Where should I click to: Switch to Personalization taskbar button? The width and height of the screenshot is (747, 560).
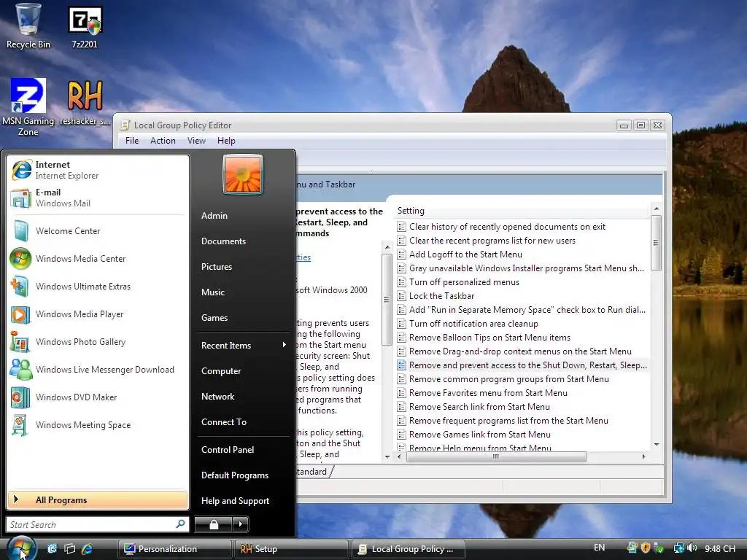tap(174, 549)
